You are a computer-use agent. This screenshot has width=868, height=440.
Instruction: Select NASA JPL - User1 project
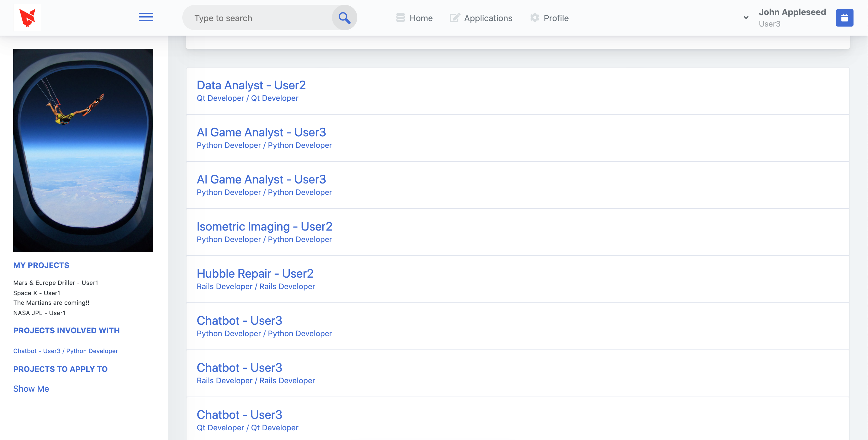click(40, 313)
